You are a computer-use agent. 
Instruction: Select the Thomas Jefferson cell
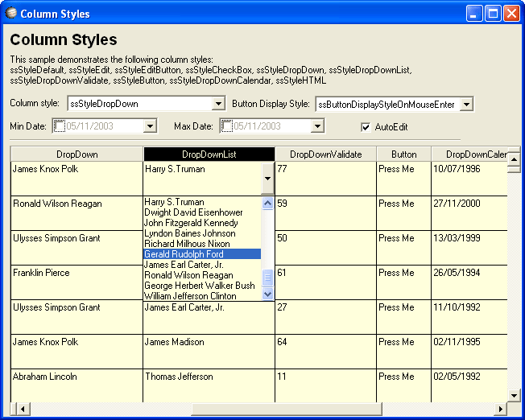point(209,386)
